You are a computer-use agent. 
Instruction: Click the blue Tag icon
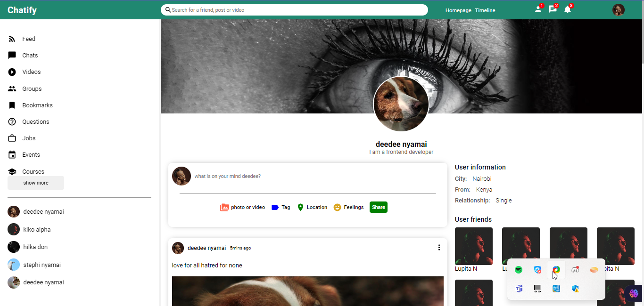pos(275,207)
